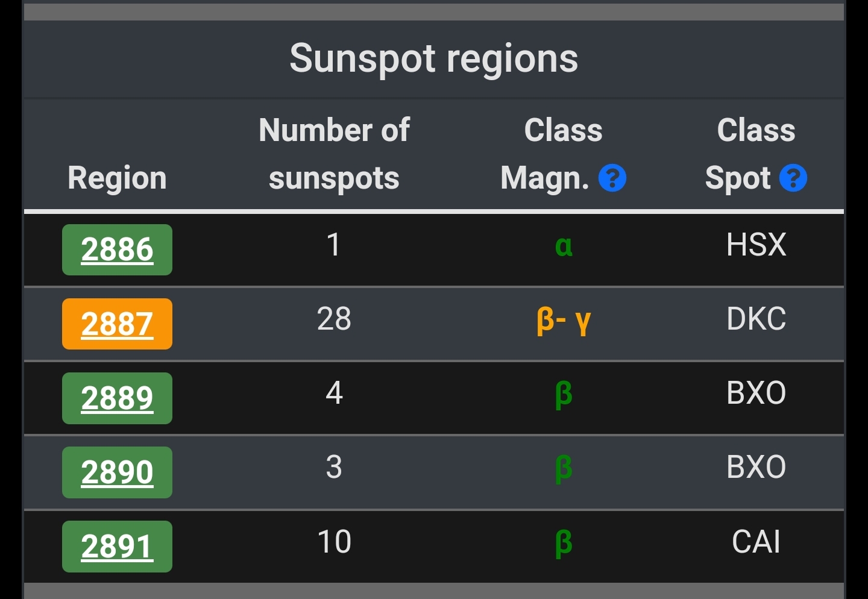Open sunspot region 2889
868x599 pixels.
pos(117,398)
